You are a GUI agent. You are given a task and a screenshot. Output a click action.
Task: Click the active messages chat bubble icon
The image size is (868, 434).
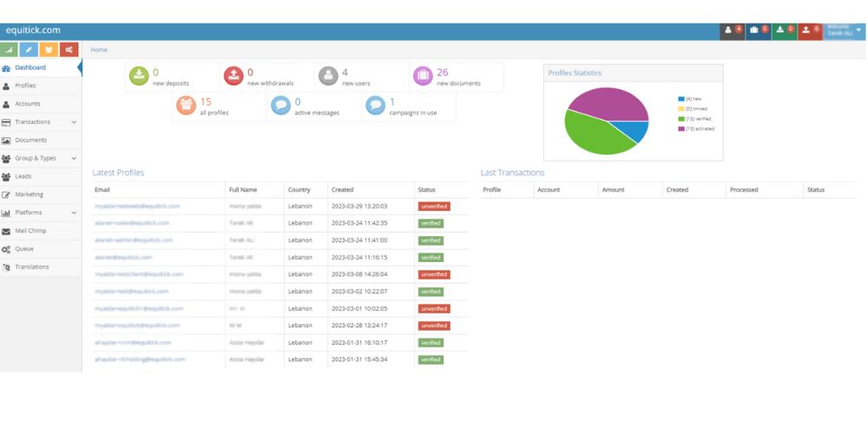(x=279, y=105)
